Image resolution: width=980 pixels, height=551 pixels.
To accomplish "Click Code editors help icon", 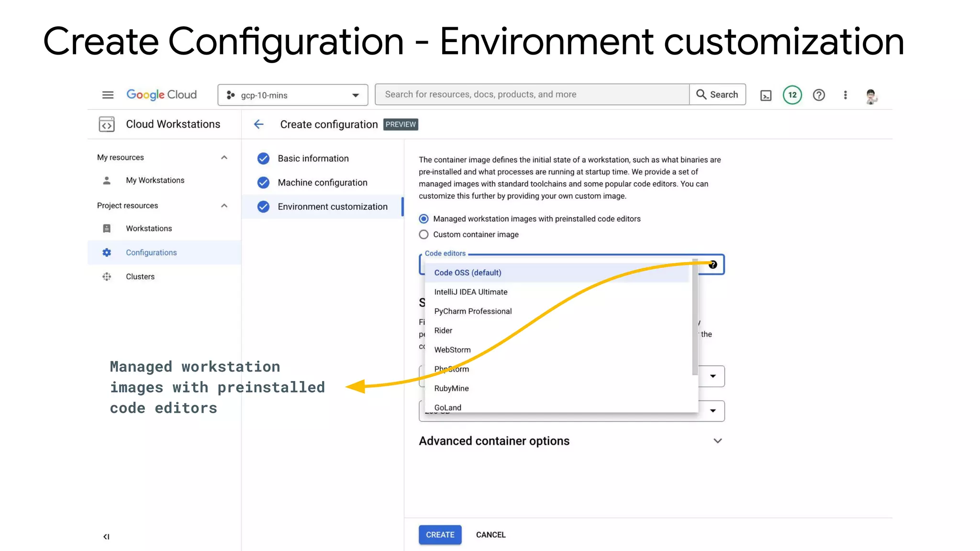I will [713, 264].
